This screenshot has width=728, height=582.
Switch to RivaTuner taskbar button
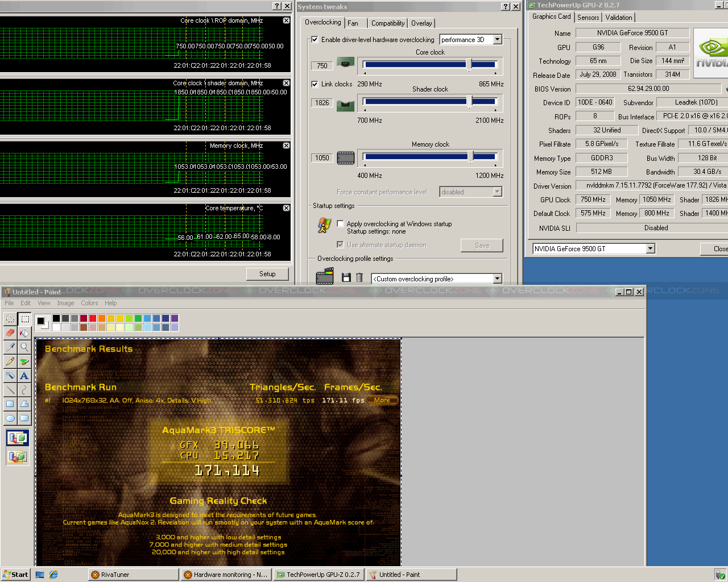click(x=134, y=575)
